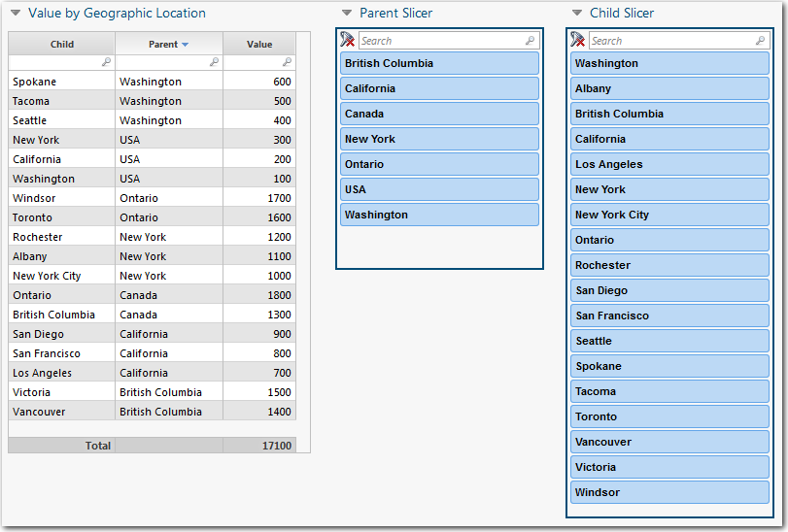The image size is (788, 532).
Task: Click the Parent Slicer search field
Action: click(441, 41)
